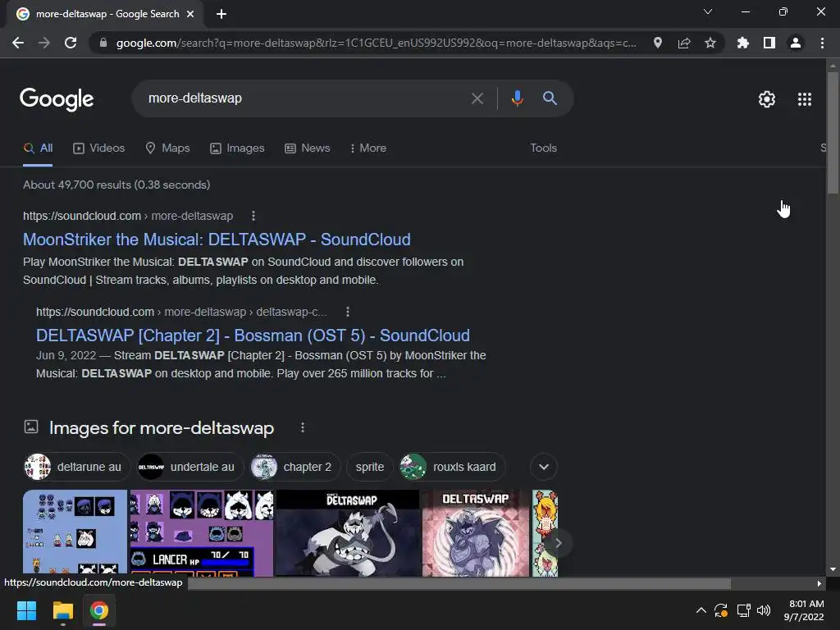
Task: Open the pink DELTASWAP artwork thumbnail
Action: coord(476,533)
